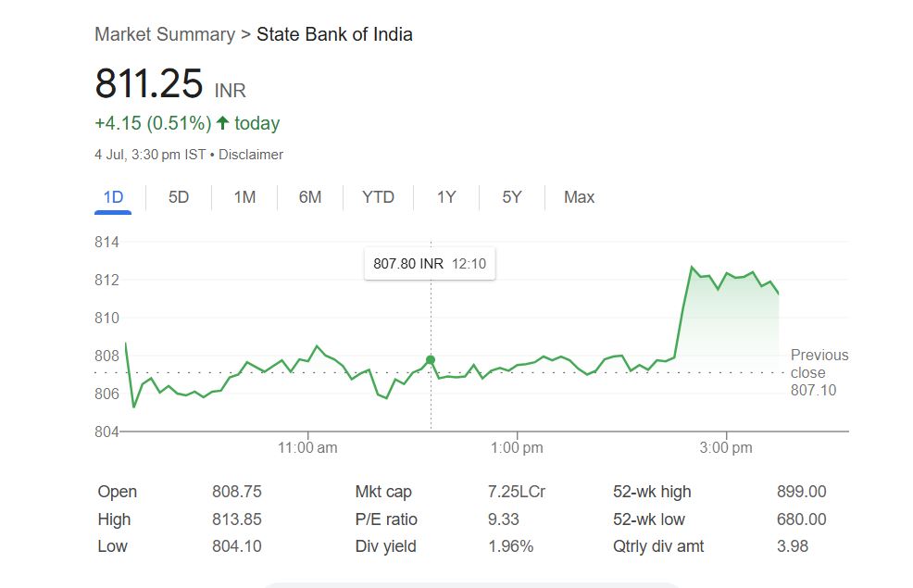Open the 5Y time range tab
Screen dimensions: 913x588
tap(512, 197)
